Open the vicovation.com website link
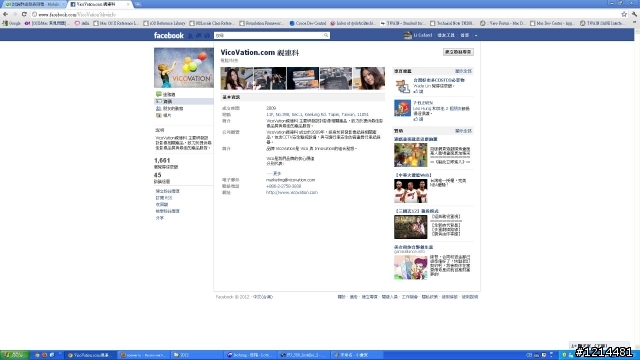Image resolution: width=640 pixels, height=360 pixels. [292, 192]
